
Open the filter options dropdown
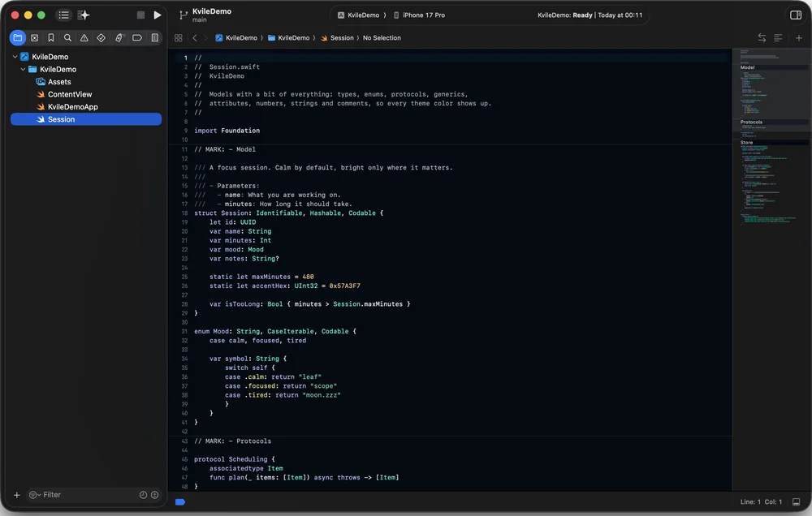pos(35,495)
